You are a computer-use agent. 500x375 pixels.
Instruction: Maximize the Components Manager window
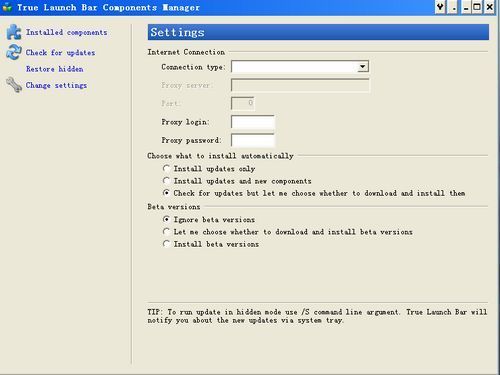point(477,7)
